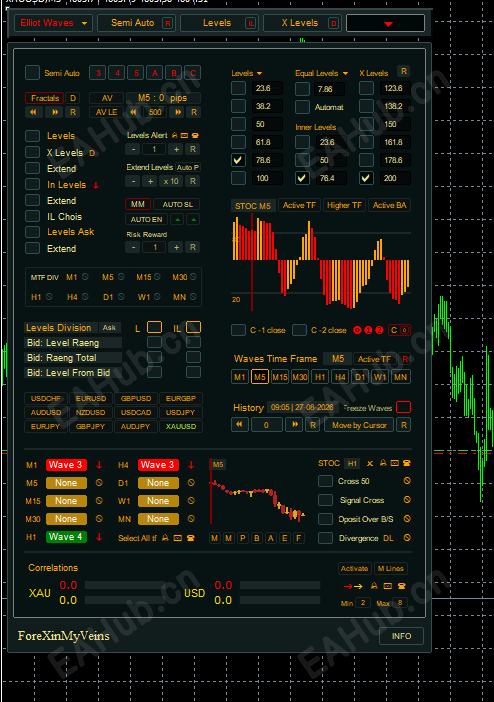Click the red X icon next to STOC H1

[x=370, y=463]
